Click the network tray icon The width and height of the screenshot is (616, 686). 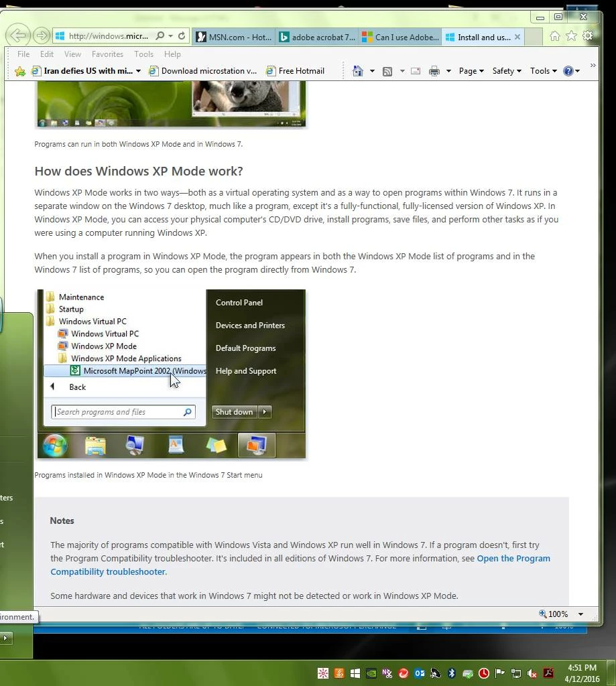tap(516, 673)
